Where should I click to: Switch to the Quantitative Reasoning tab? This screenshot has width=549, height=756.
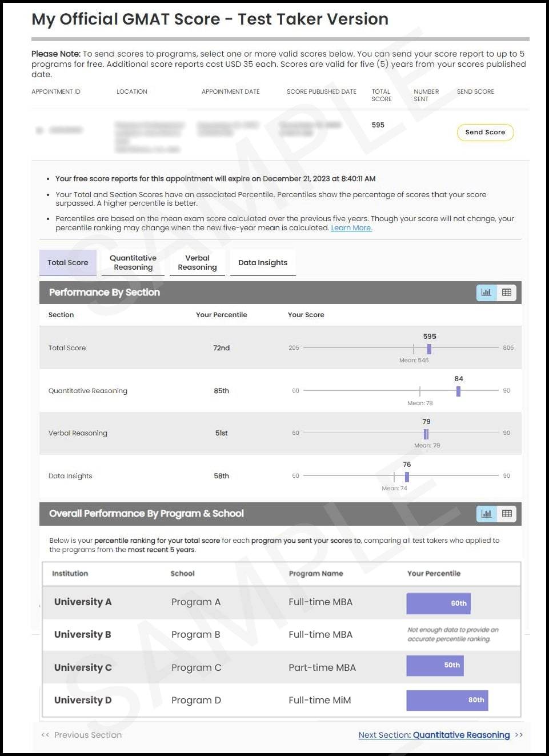pyautogui.click(x=133, y=262)
